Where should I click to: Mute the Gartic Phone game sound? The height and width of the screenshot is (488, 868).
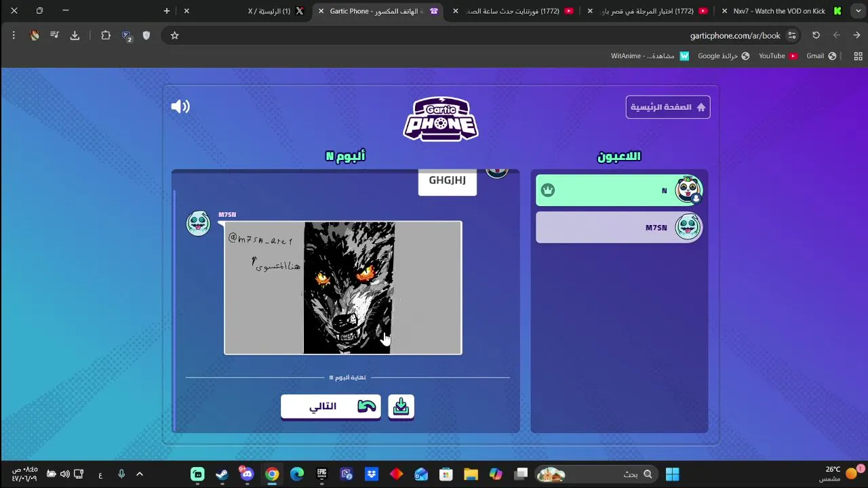pos(180,106)
